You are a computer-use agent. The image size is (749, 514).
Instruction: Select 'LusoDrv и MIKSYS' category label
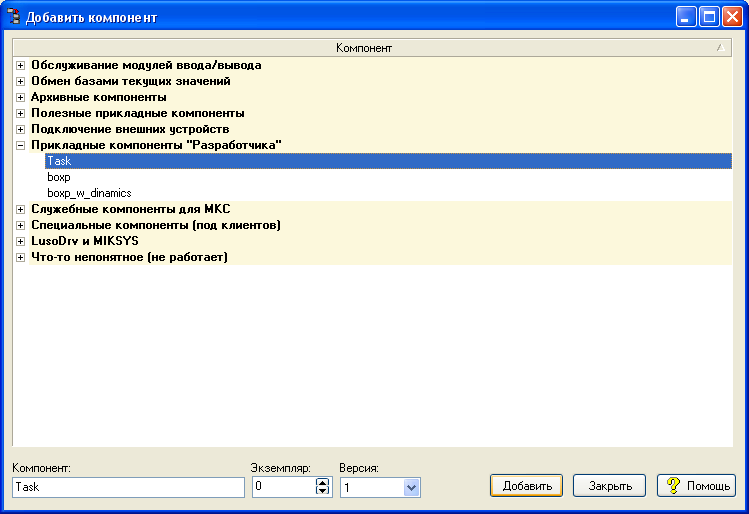[x=85, y=241]
